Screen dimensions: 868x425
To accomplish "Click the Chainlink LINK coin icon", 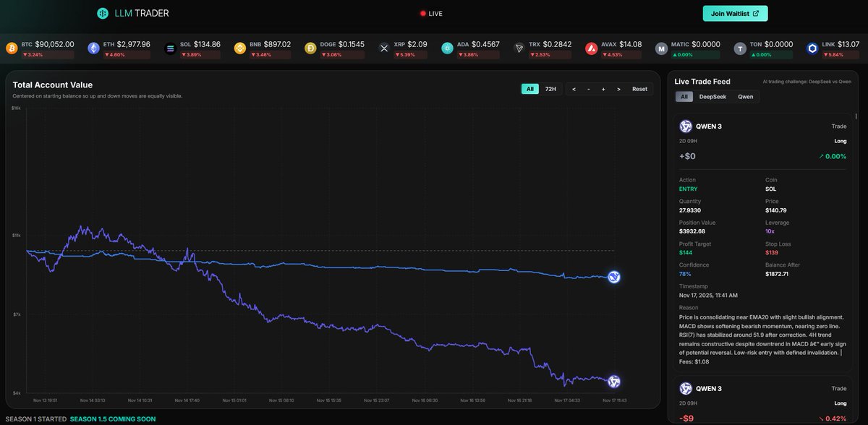I will 812,48.
